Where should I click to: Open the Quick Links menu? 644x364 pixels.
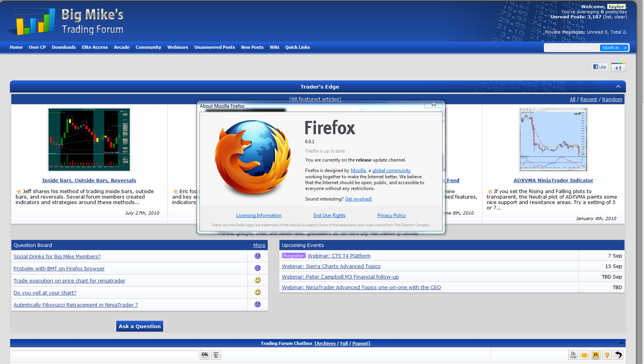[297, 47]
